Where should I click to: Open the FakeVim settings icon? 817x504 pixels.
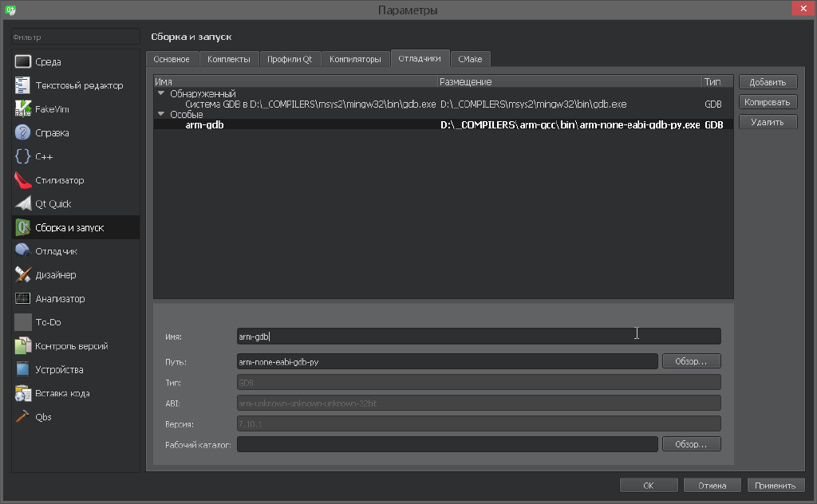[22, 109]
